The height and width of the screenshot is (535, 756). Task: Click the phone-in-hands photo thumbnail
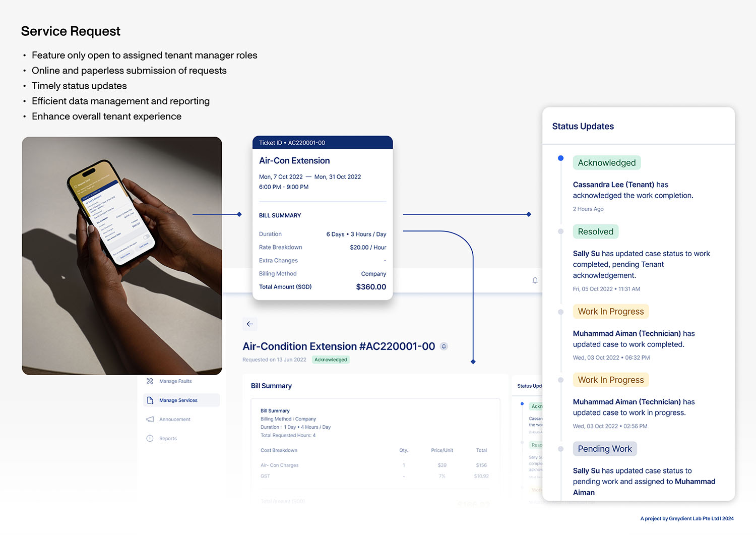click(x=122, y=256)
